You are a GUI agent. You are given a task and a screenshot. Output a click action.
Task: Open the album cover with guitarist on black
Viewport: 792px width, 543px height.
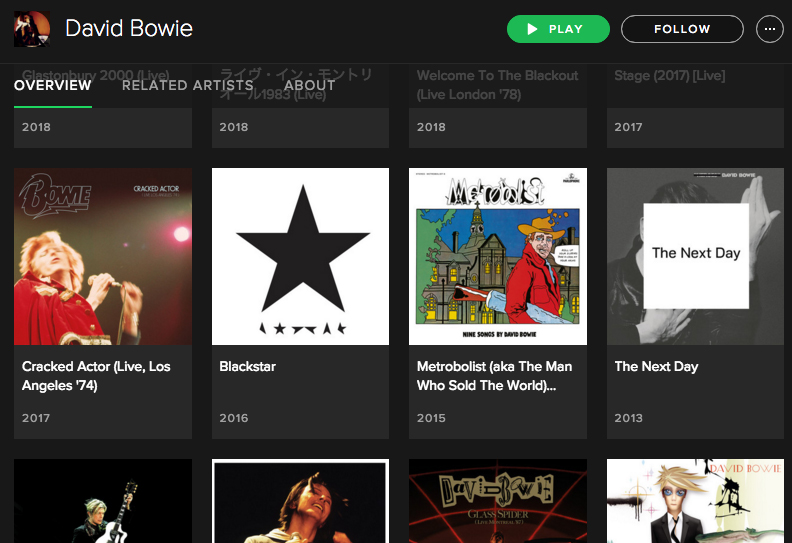pyautogui.click(x=103, y=501)
